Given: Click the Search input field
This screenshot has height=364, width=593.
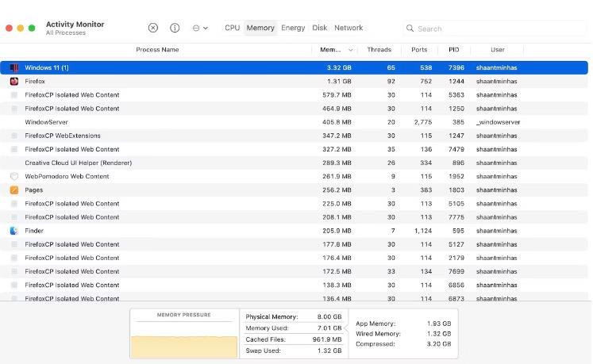Looking at the screenshot, I should pos(495,29).
